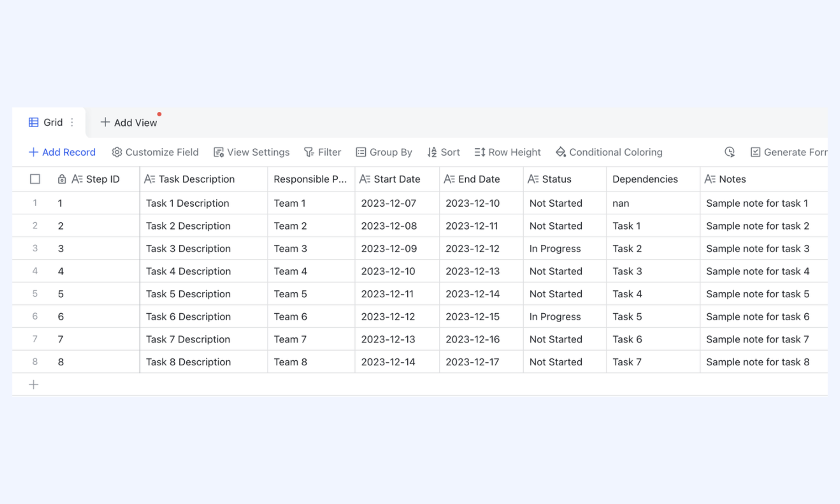Open the Grid view options dots

point(72,122)
